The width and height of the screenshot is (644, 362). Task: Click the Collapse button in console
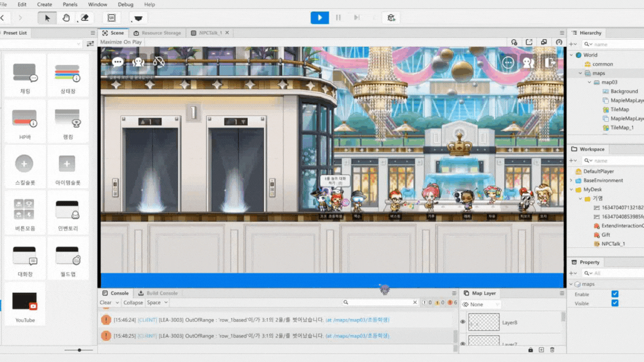click(x=133, y=302)
